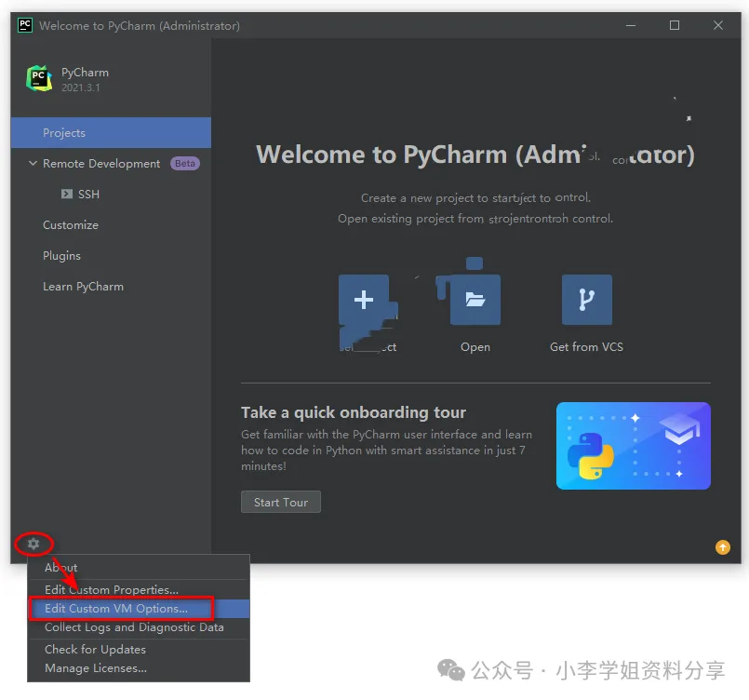Viewport: 749px width, 700px height.
Task: Open the settings gear menu
Action: (x=33, y=544)
